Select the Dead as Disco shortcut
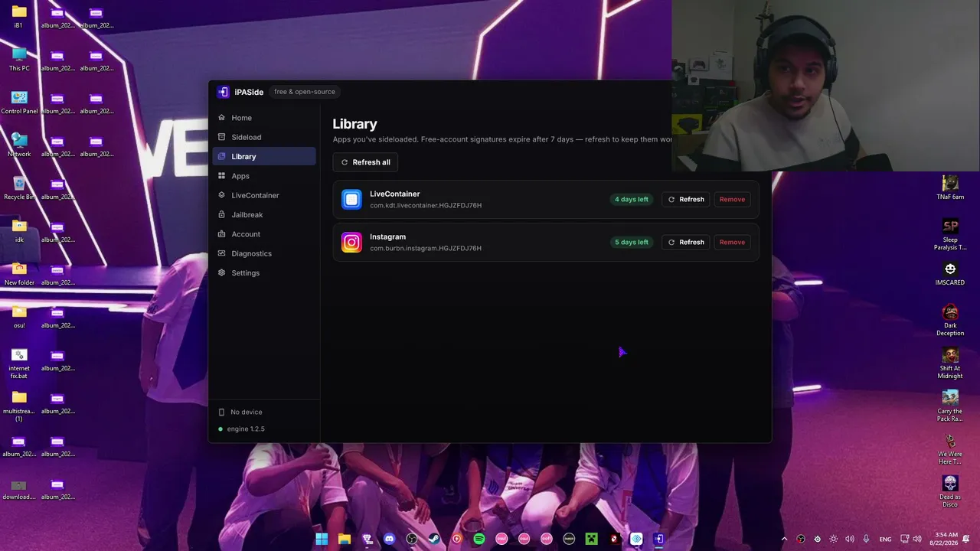Image resolution: width=980 pixels, height=551 pixels. [950, 492]
